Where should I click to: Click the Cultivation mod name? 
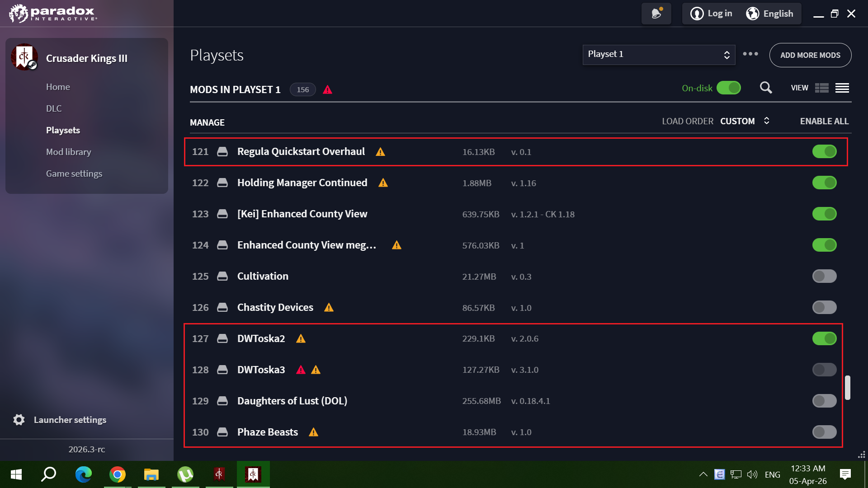pyautogui.click(x=263, y=277)
